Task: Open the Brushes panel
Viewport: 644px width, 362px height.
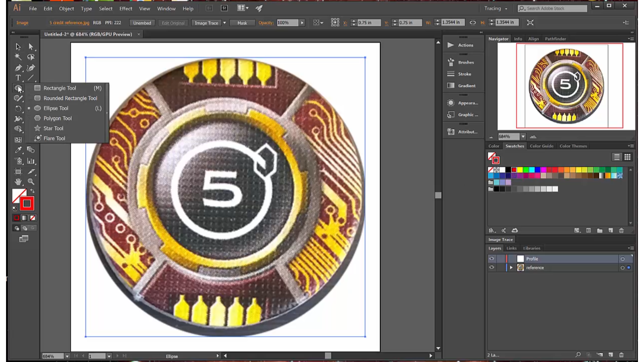Action: tap(466, 62)
